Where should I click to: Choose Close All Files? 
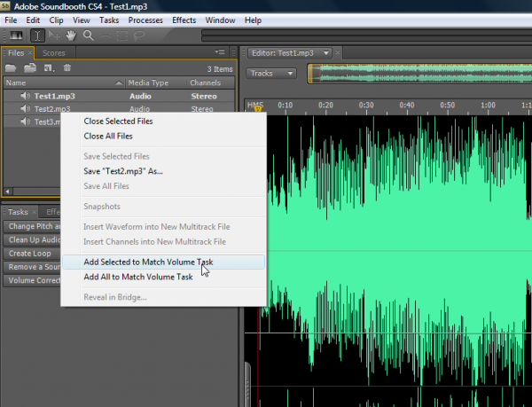click(163, 136)
